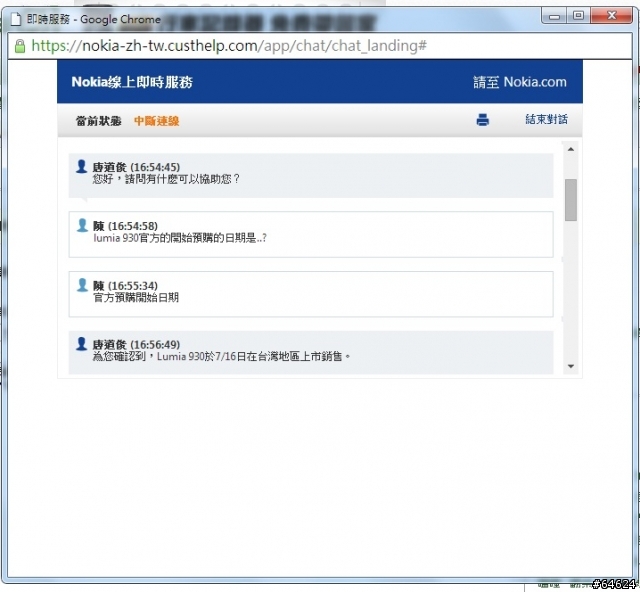Click agent avatar icon at 16:56:49
The width and height of the screenshot is (640, 592).
coord(81,344)
